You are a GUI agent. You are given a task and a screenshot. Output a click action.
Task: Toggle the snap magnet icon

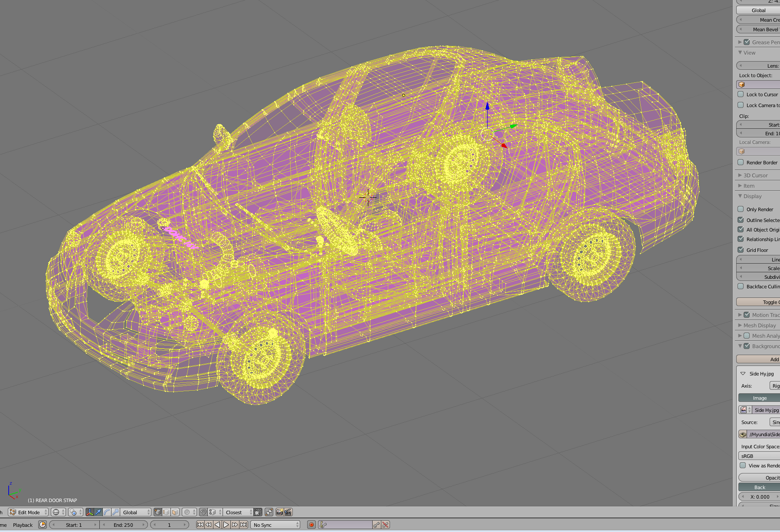tap(203, 512)
